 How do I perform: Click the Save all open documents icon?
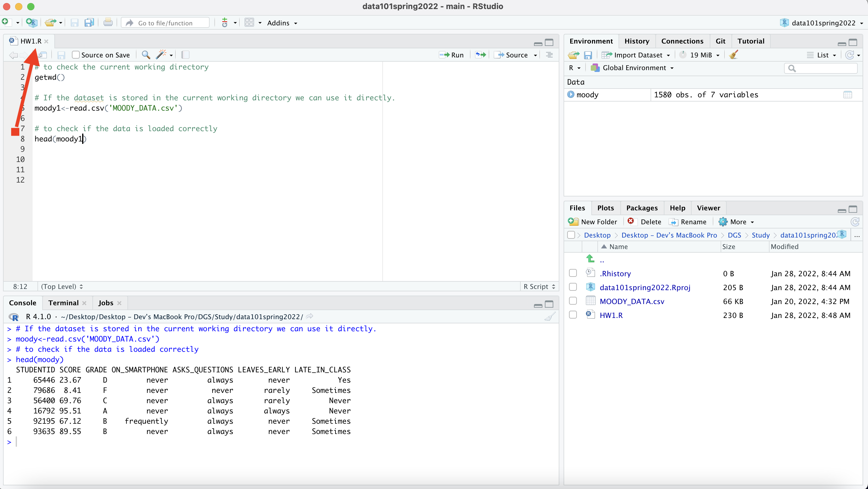89,23
